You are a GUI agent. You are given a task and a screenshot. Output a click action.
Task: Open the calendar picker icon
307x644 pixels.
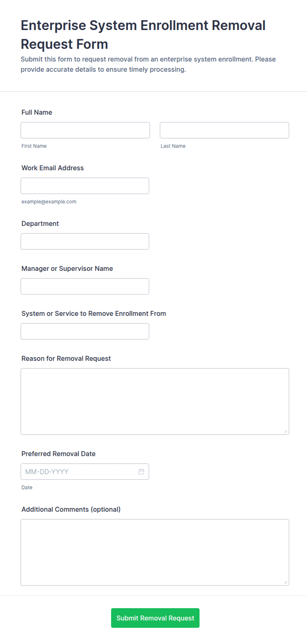[141, 472]
